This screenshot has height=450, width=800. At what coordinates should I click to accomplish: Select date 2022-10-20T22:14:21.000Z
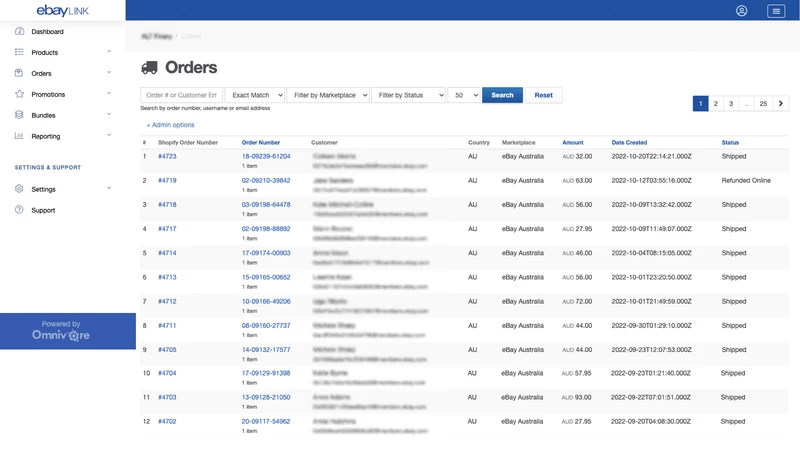(x=652, y=156)
